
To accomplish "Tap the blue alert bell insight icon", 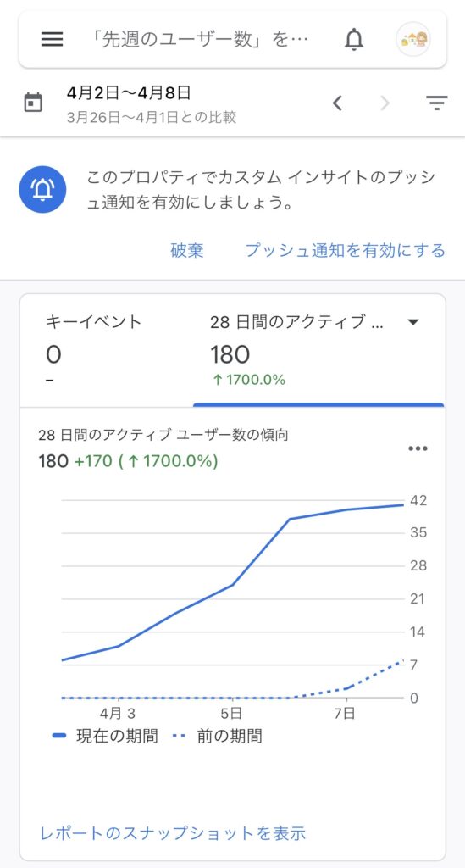I will 42,189.
